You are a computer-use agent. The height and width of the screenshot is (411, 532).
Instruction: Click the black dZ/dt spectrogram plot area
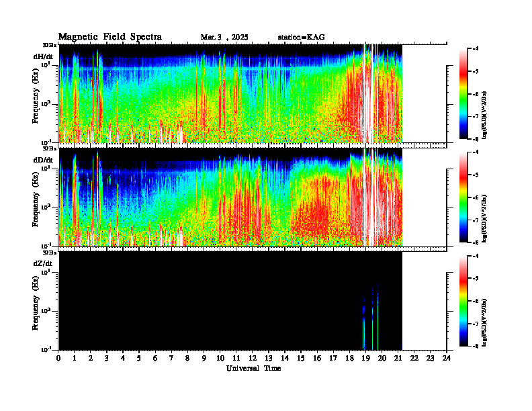point(230,301)
